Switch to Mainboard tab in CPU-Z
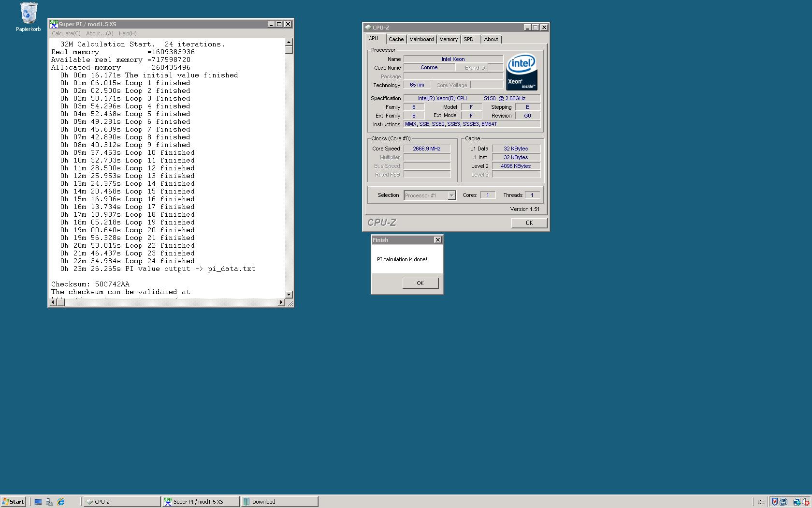This screenshot has width=812, height=508. click(x=421, y=40)
